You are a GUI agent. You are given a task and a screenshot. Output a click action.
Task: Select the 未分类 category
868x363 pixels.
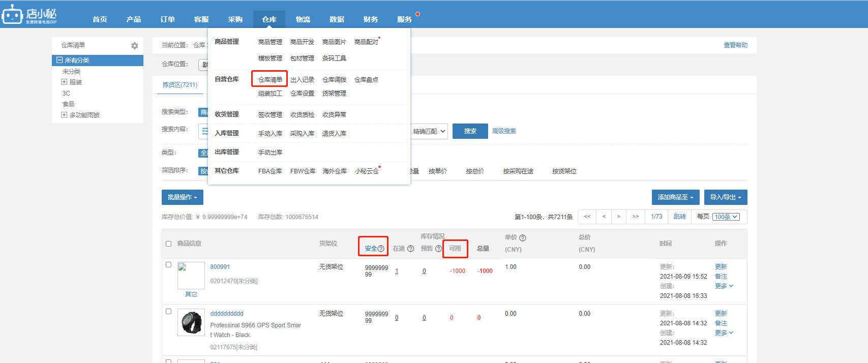pos(71,72)
